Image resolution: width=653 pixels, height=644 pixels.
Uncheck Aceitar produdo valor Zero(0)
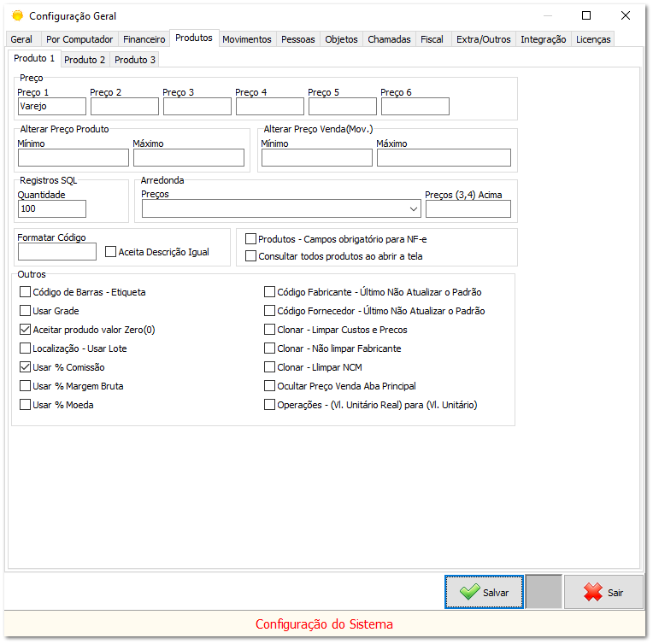pos(25,330)
